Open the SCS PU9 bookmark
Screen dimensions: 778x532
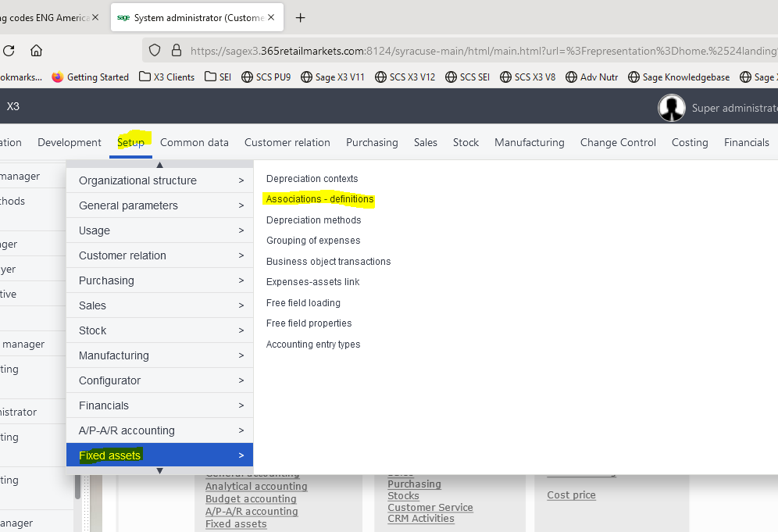(266, 77)
